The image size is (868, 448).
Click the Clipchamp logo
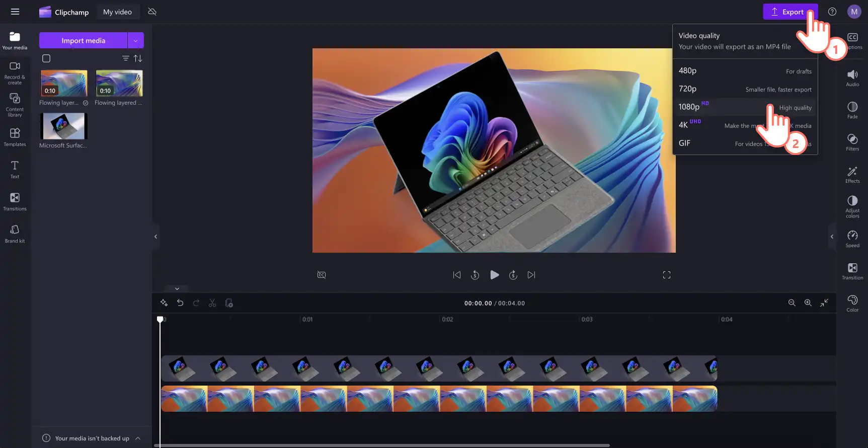coord(64,12)
